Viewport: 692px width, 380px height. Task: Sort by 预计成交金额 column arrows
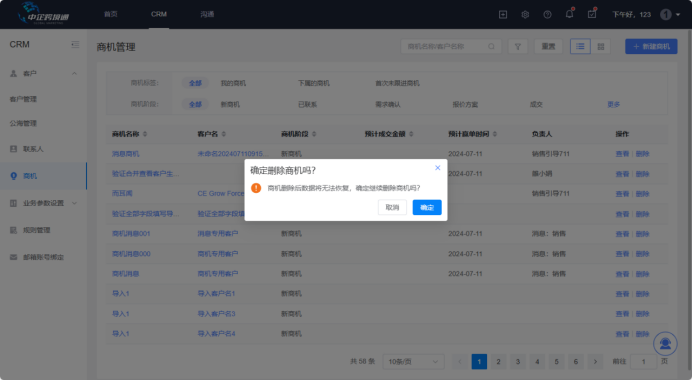[x=411, y=134]
